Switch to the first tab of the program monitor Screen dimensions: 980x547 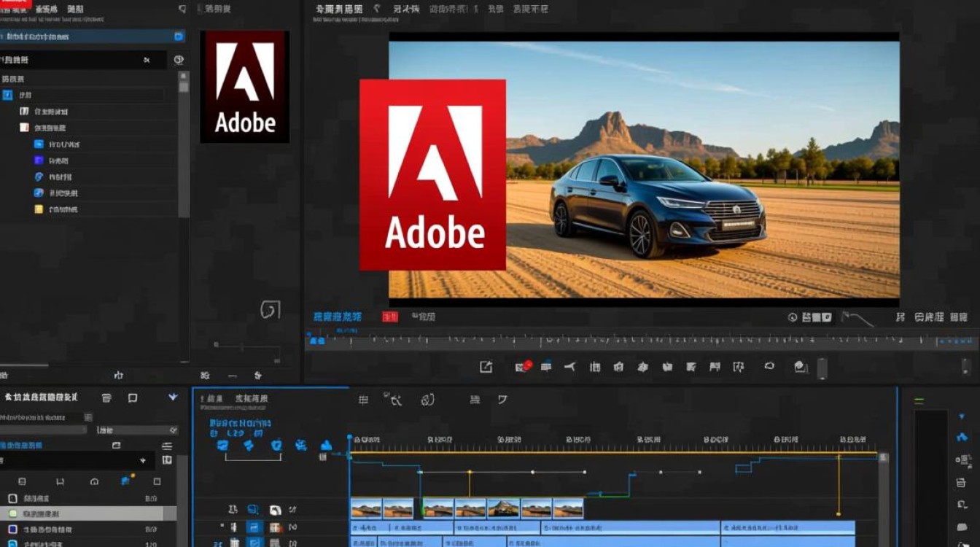339,9
